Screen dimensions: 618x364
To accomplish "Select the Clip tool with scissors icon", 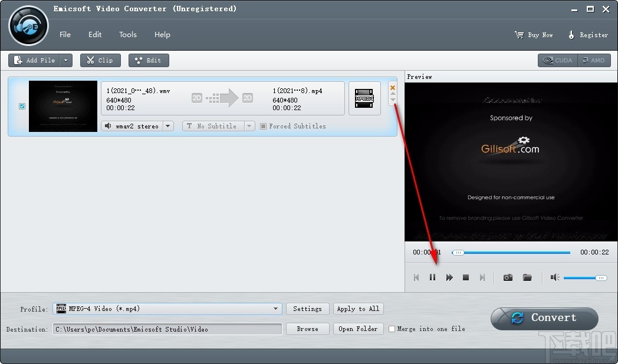I will coord(100,60).
